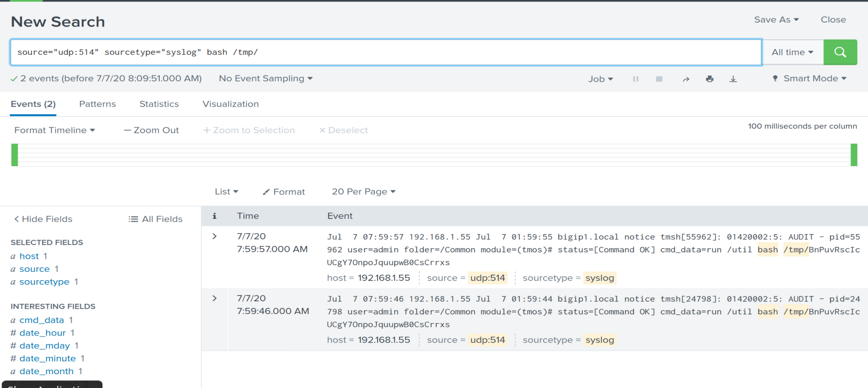Open All Fields list

click(x=155, y=219)
